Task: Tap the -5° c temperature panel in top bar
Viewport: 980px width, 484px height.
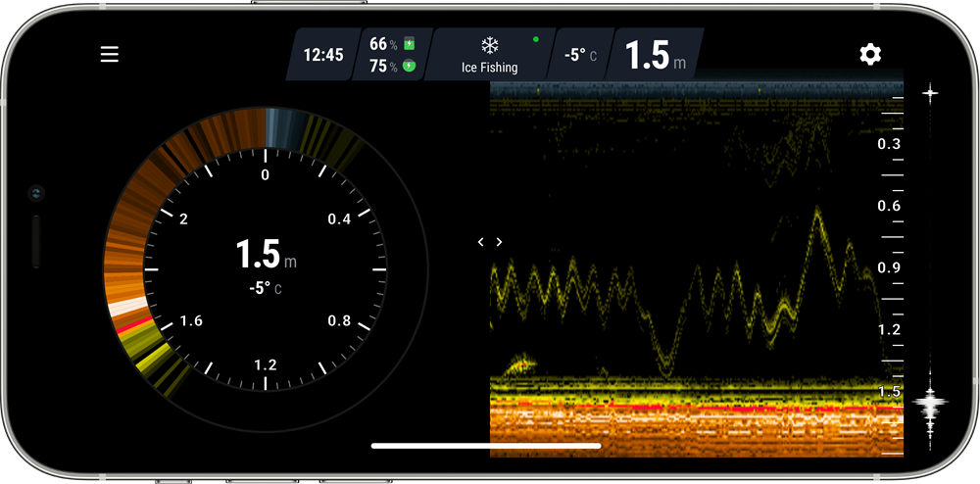Action: [x=580, y=54]
